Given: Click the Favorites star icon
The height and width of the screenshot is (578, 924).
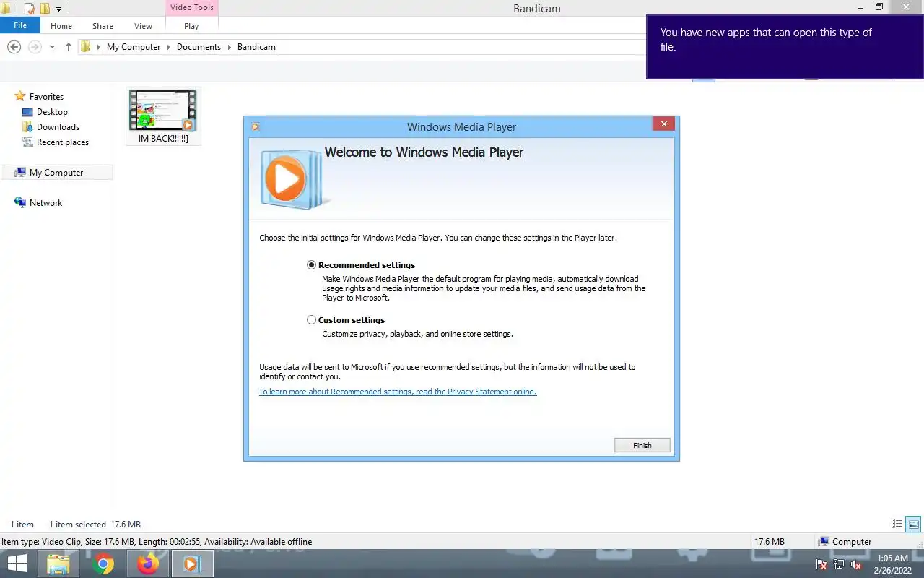Looking at the screenshot, I should click(20, 96).
